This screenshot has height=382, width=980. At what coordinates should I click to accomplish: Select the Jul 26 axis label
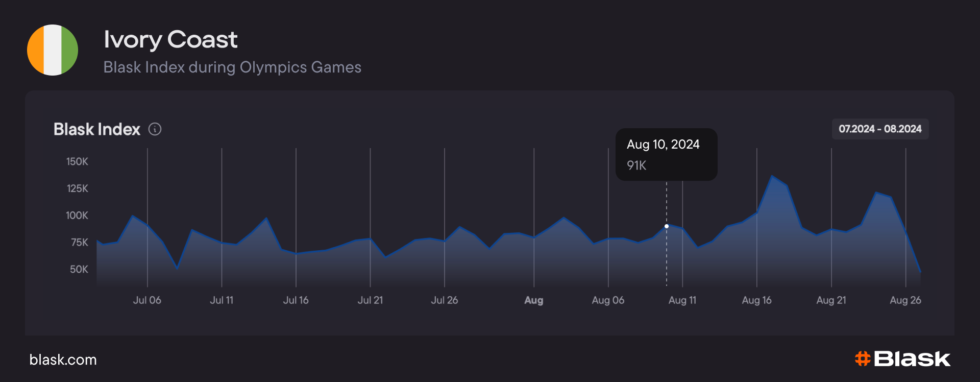[x=444, y=300]
